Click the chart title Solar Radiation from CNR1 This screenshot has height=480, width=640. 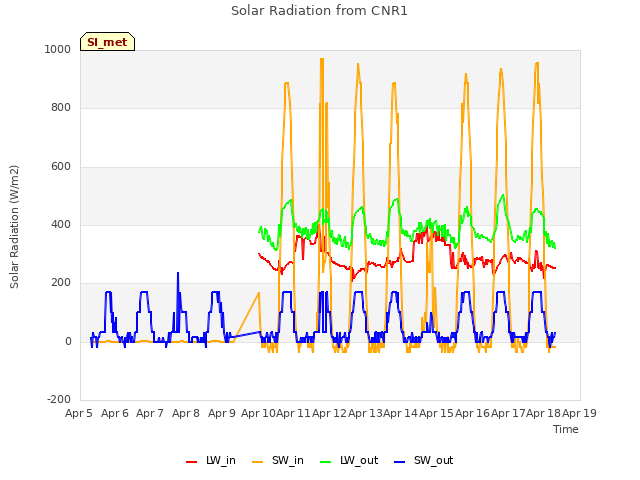319,11
